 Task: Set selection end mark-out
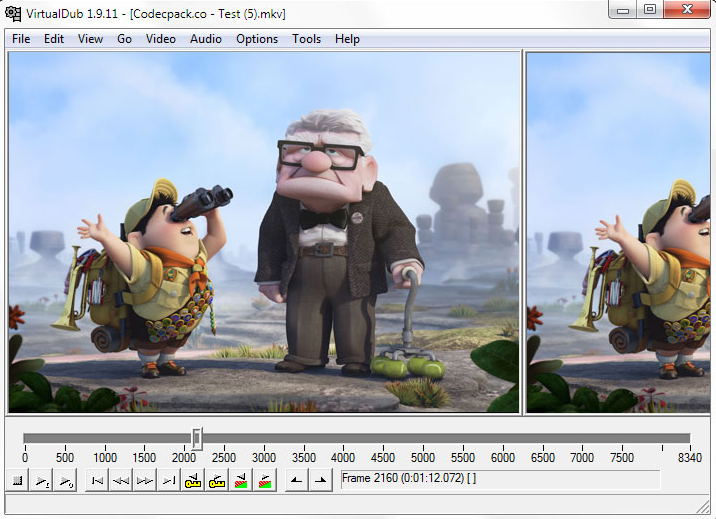click(321, 480)
